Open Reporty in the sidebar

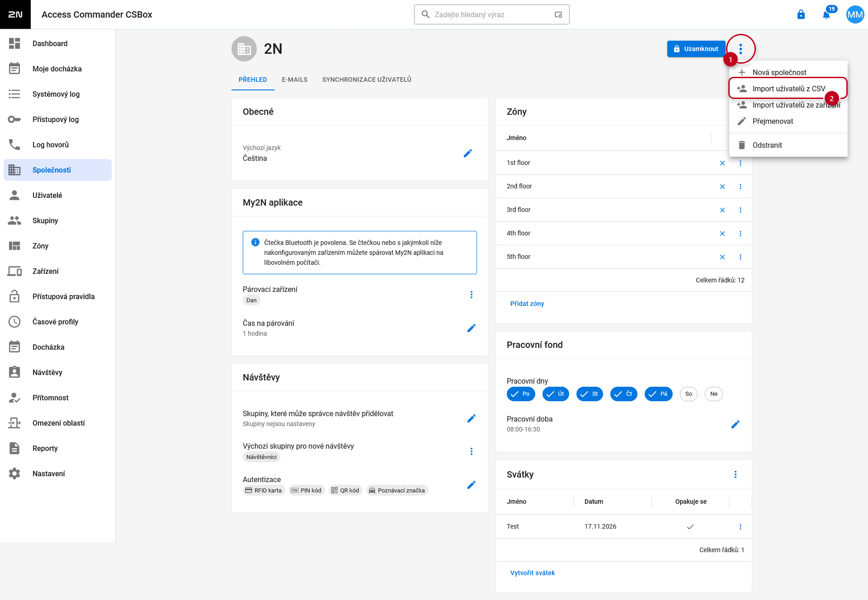coord(57,448)
